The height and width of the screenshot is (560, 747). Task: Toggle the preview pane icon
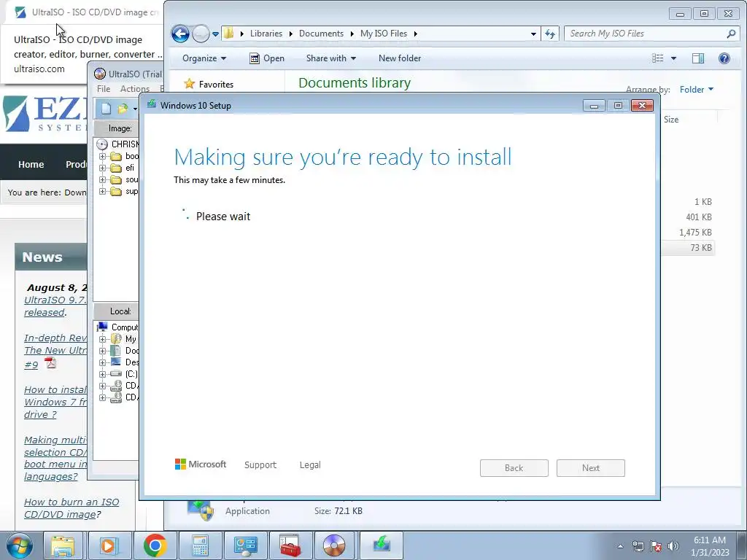point(698,58)
